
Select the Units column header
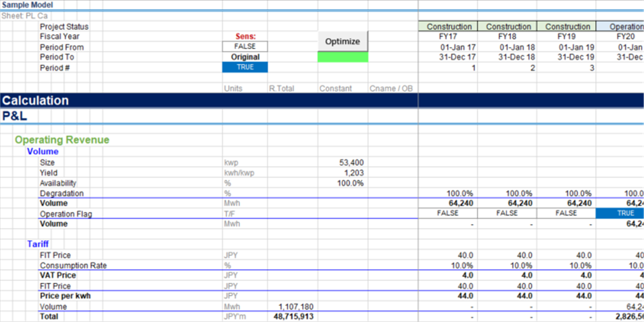[x=233, y=88]
